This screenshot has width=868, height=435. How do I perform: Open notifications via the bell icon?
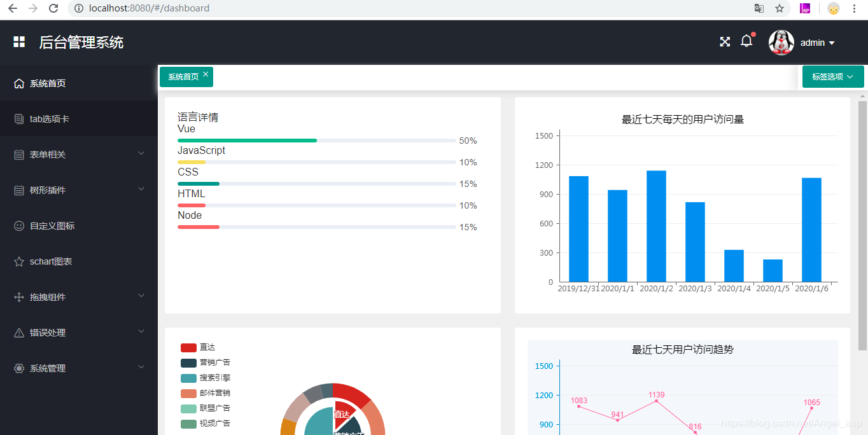[746, 41]
